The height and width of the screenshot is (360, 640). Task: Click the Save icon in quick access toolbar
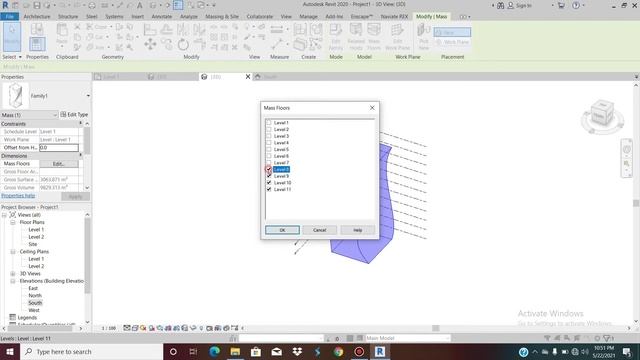[x=37, y=5]
